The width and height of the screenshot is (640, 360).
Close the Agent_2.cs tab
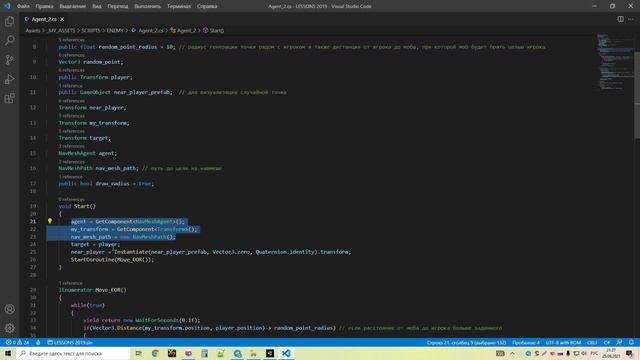point(62,19)
